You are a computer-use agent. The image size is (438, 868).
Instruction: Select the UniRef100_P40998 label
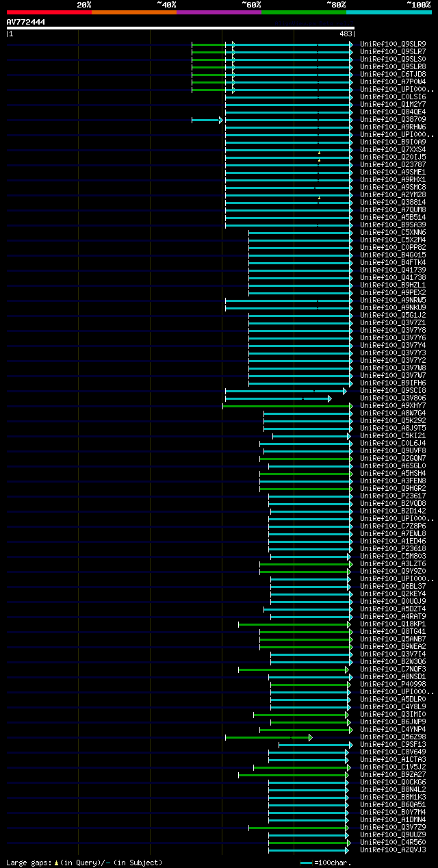393,685
